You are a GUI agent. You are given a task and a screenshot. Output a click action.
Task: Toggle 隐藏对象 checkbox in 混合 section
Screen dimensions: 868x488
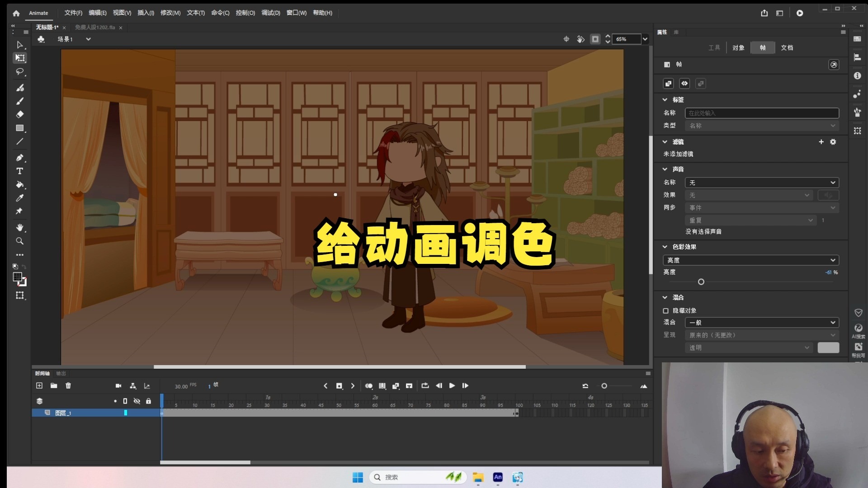[x=665, y=311]
